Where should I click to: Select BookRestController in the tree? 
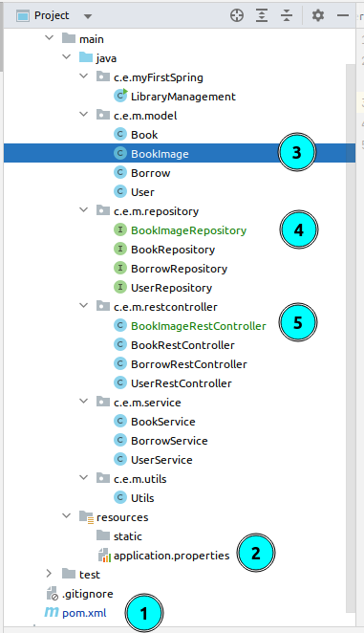click(x=182, y=345)
